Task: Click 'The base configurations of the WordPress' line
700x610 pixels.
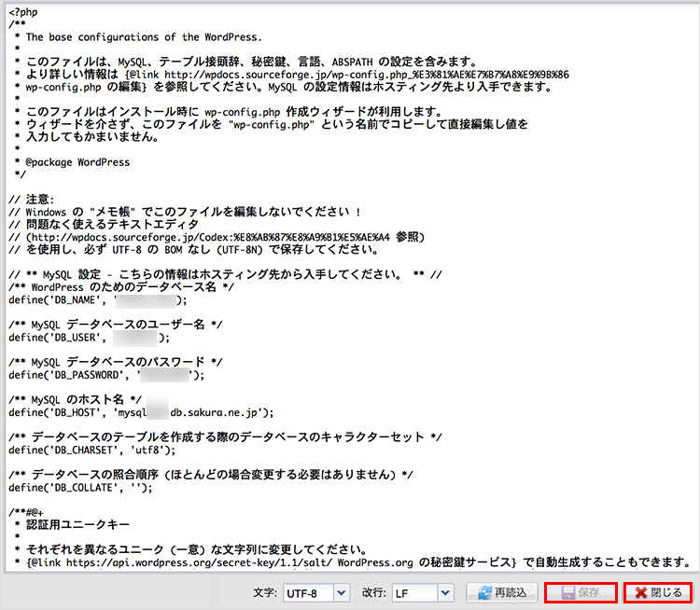Action: tap(142, 37)
